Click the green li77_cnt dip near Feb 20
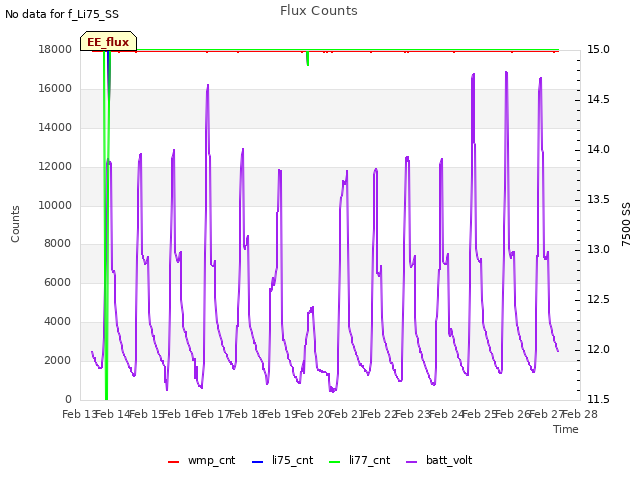640x480 pixels. (307, 58)
